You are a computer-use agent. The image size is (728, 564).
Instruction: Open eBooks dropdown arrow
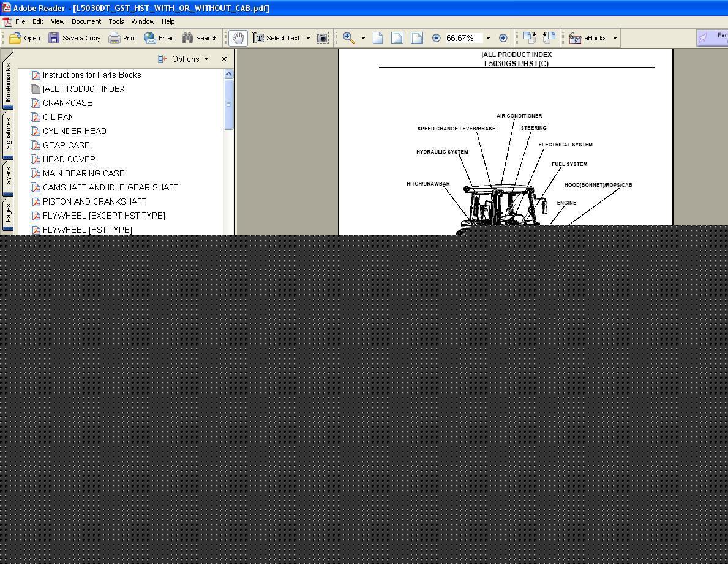click(615, 39)
